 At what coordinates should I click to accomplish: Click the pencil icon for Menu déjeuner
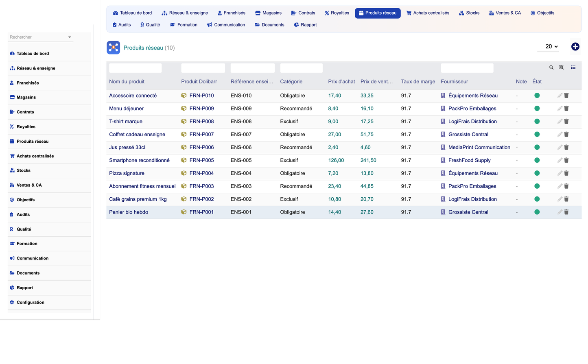560,109
